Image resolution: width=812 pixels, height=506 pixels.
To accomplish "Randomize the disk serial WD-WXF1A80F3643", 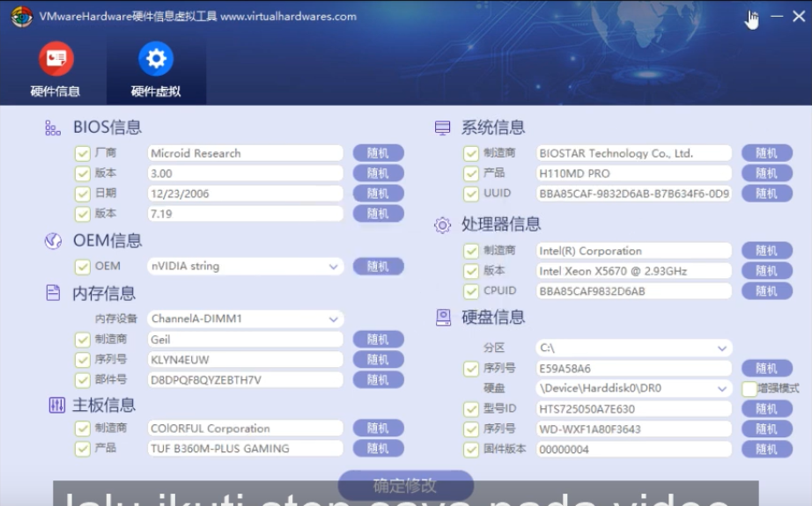I will [767, 429].
